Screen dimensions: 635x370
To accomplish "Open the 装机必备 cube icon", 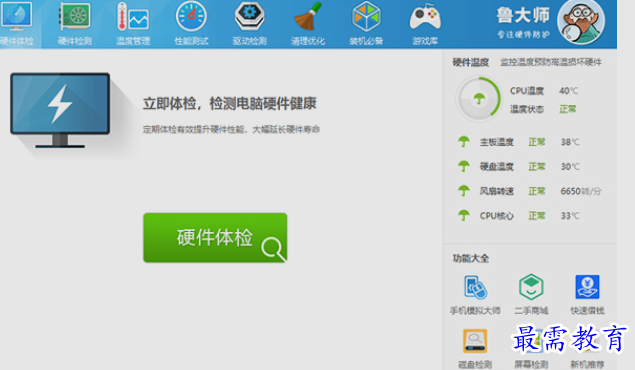I will (x=366, y=17).
